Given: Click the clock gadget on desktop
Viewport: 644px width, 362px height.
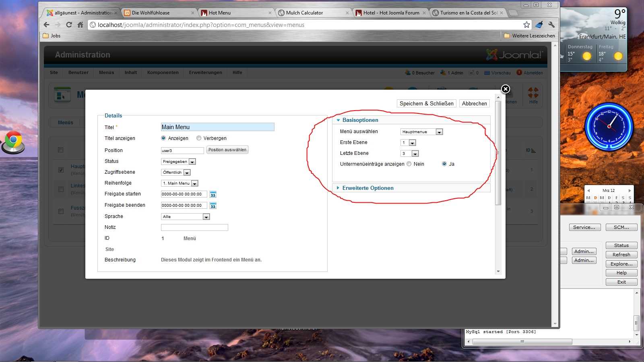Looking at the screenshot, I should [609, 126].
